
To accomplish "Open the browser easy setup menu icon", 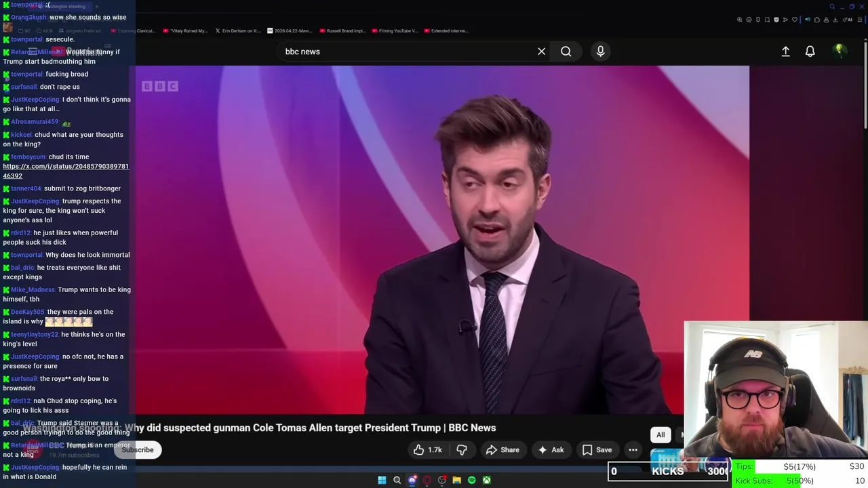I will 859,20.
